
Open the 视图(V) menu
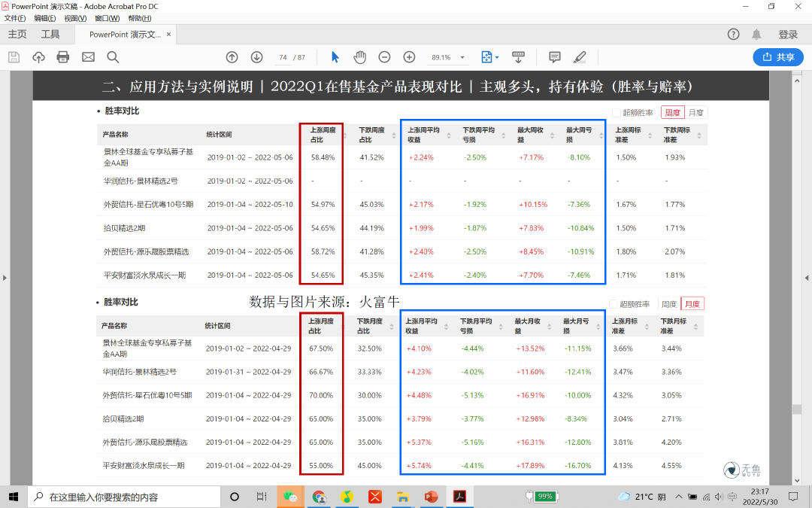[x=75, y=18]
